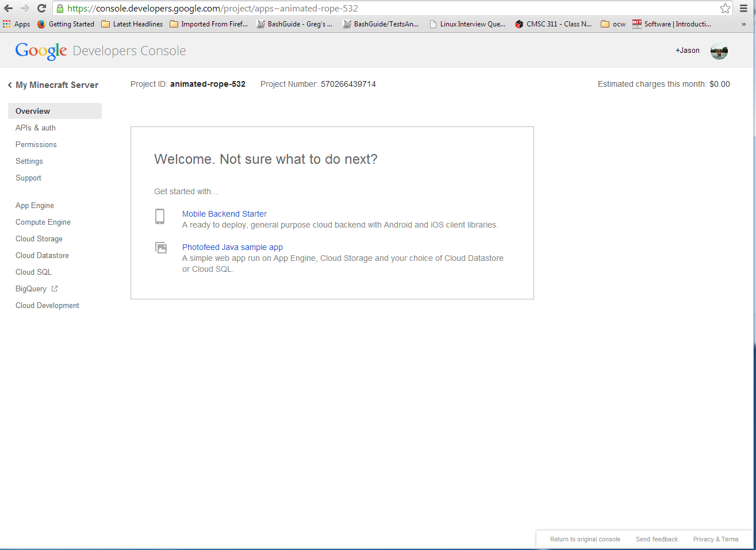Click the estimated charges amount $0.00
The width and height of the screenshot is (756, 550).
click(720, 84)
